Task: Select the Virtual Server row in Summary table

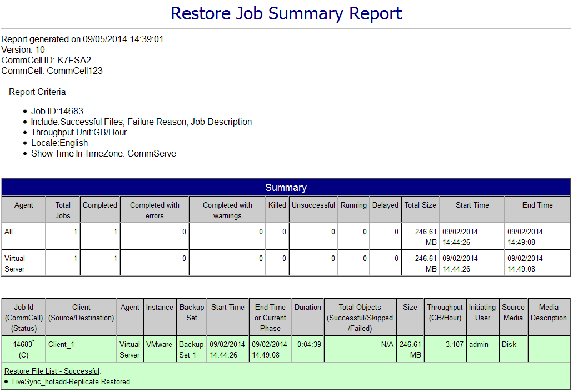Action: coord(15,263)
